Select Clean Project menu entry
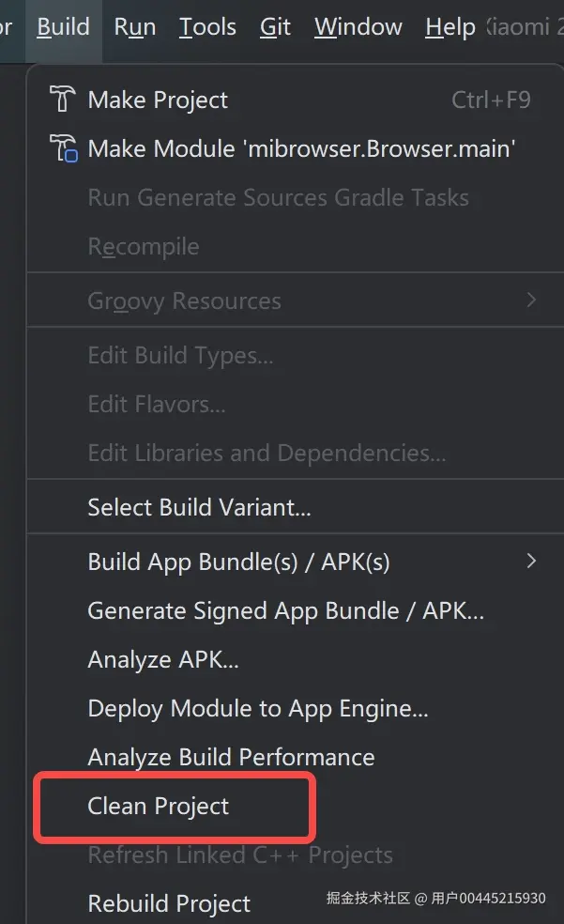This screenshot has height=924, width=564. (x=159, y=806)
